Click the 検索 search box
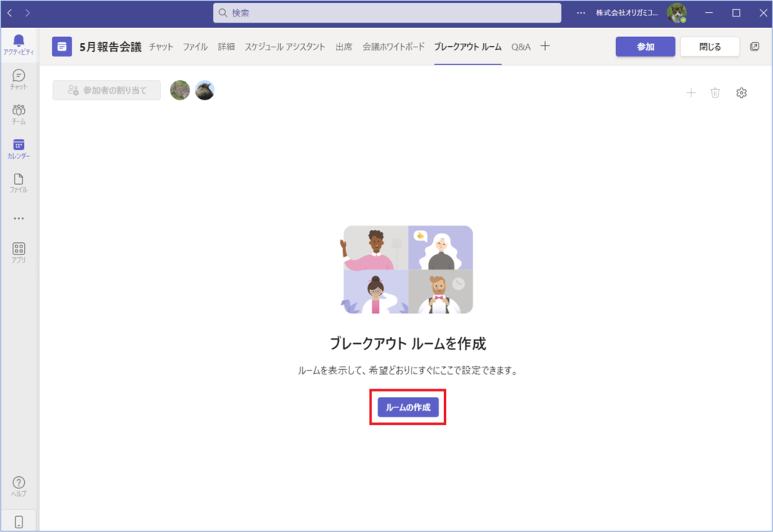 click(387, 13)
